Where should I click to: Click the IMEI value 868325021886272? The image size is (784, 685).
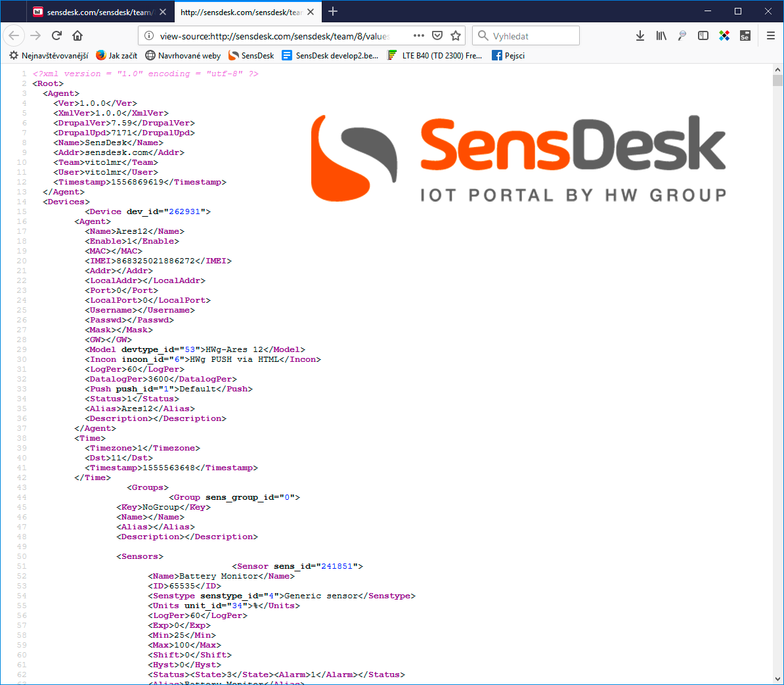coord(156,261)
